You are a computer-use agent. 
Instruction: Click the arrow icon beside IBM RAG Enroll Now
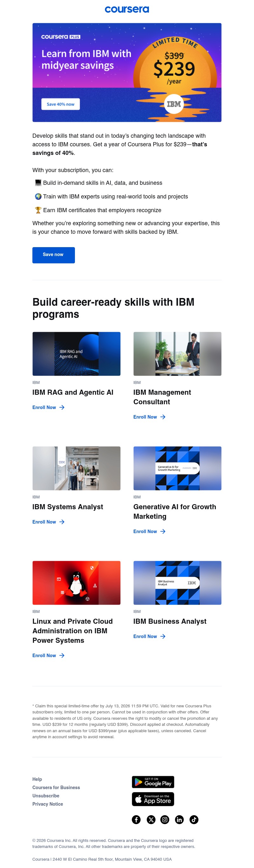pyautogui.click(x=62, y=407)
